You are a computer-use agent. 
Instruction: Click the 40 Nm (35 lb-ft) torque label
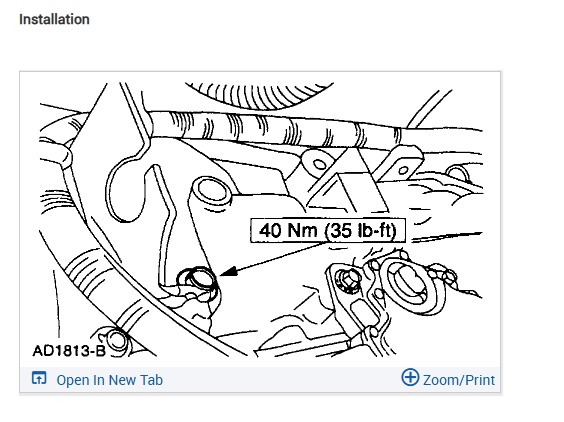(328, 230)
